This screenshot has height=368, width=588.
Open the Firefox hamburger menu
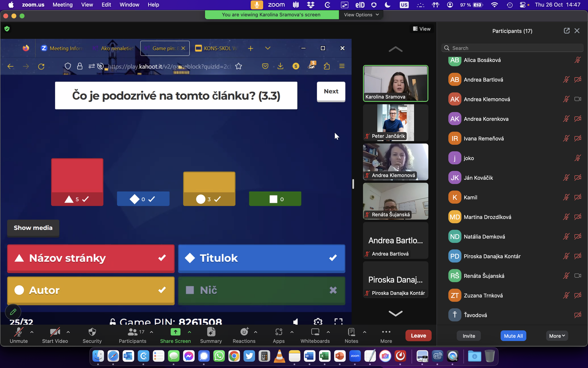click(342, 66)
